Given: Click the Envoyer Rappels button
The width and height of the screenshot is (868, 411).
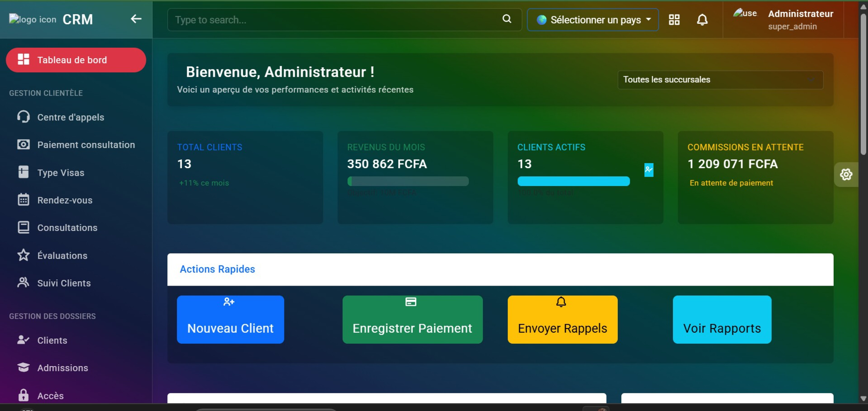Looking at the screenshot, I should click(x=562, y=319).
